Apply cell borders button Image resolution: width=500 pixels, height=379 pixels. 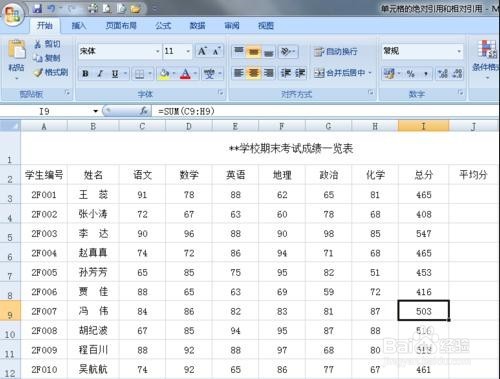(x=139, y=74)
